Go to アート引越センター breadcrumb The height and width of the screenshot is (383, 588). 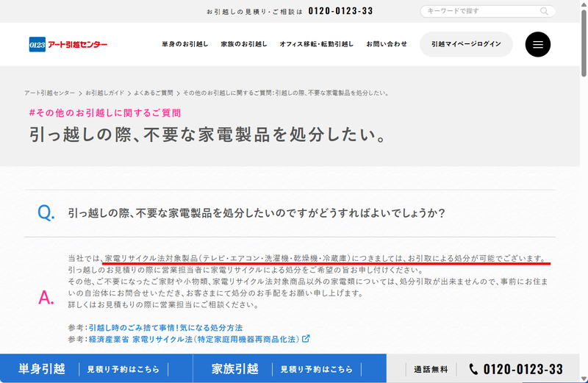pos(49,93)
